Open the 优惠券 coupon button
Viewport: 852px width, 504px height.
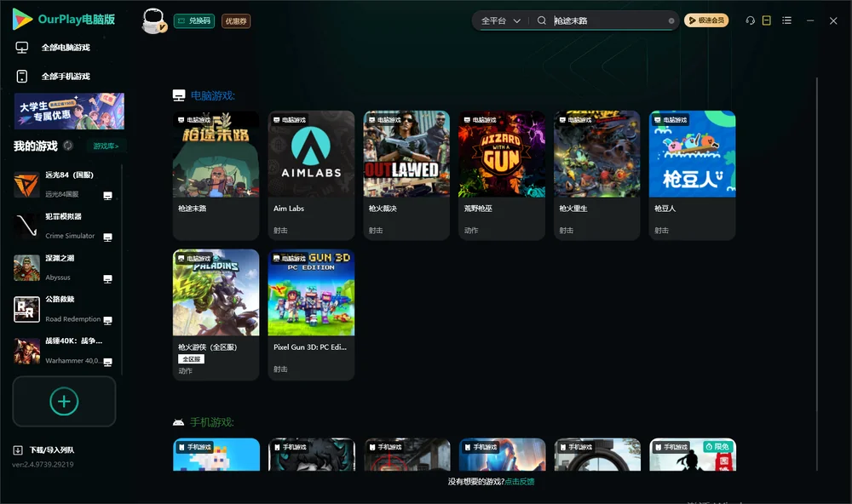236,20
